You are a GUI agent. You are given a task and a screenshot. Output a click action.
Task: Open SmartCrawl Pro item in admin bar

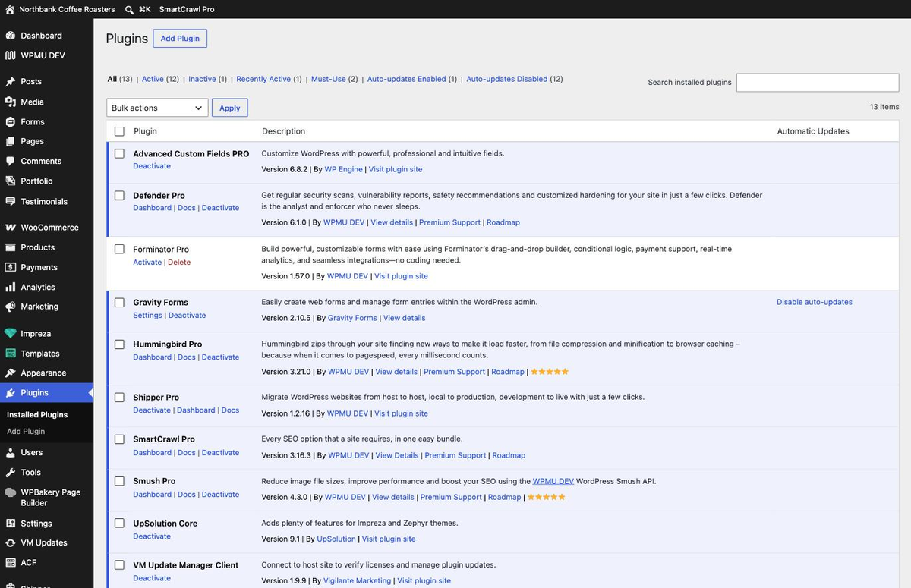187,9
